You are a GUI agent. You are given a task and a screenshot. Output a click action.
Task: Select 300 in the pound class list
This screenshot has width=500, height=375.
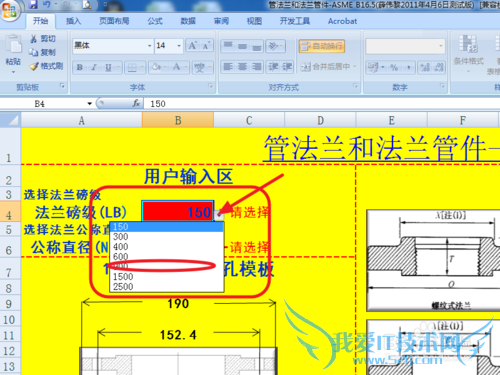[x=167, y=237]
